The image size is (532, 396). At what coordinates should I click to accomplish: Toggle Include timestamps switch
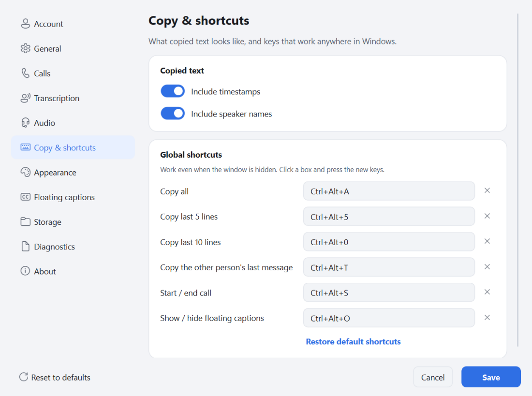pos(173,91)
